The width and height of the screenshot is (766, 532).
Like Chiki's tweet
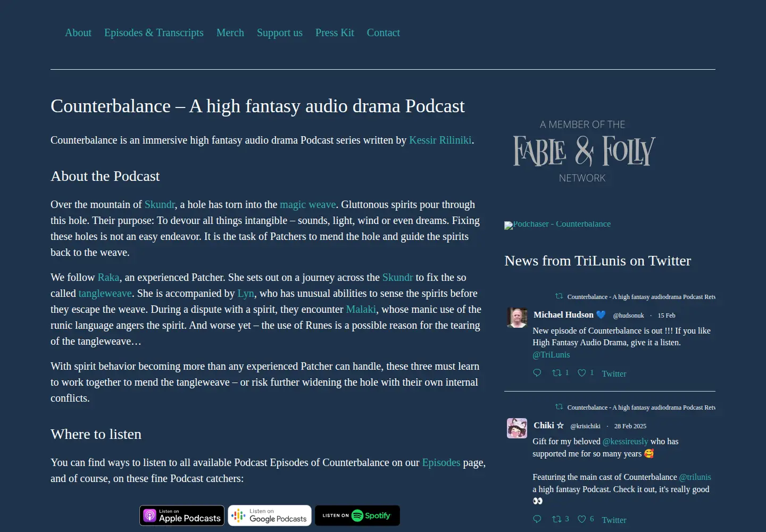(586, 519)
